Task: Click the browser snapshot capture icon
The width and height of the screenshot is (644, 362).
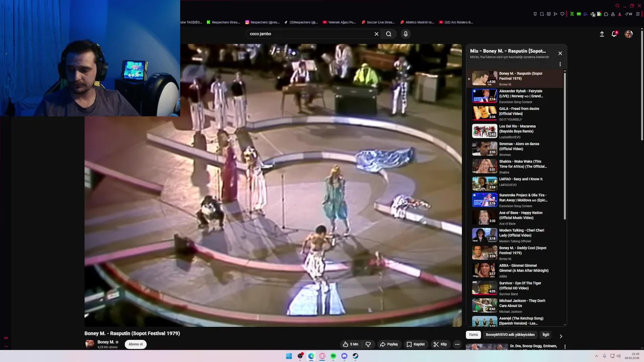Action: [x=542, y=14]
